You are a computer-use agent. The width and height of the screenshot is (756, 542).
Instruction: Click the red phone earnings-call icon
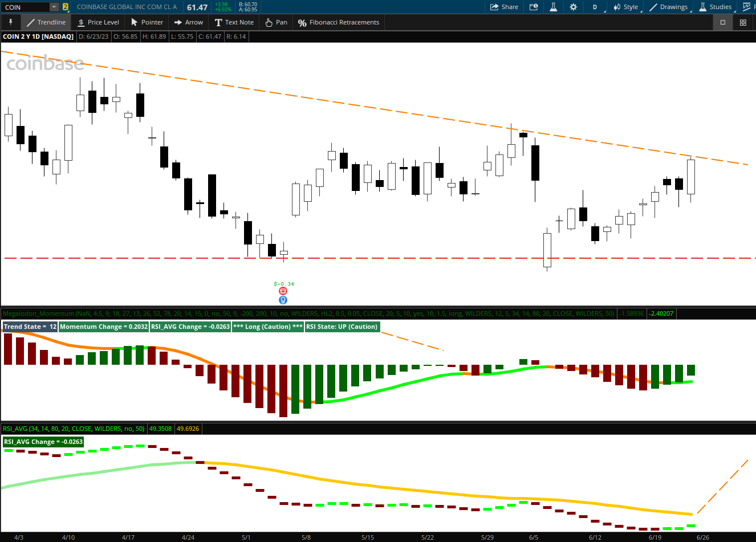point(283,291)
